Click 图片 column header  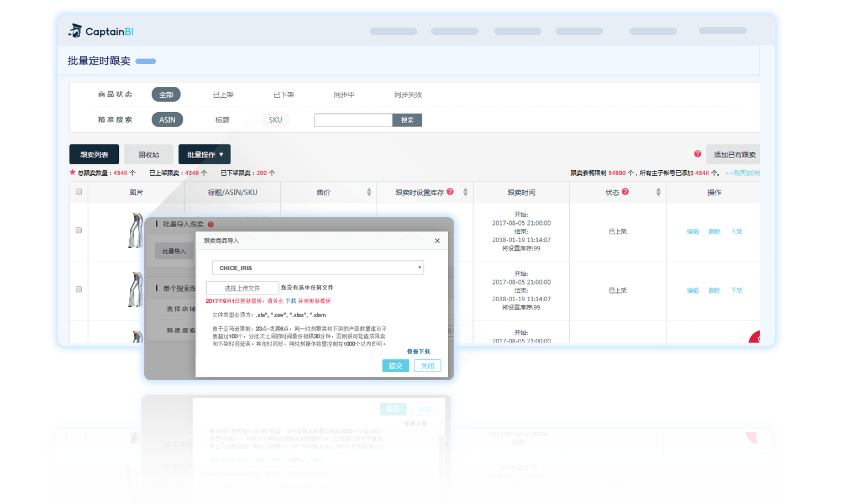click(136, 192)
